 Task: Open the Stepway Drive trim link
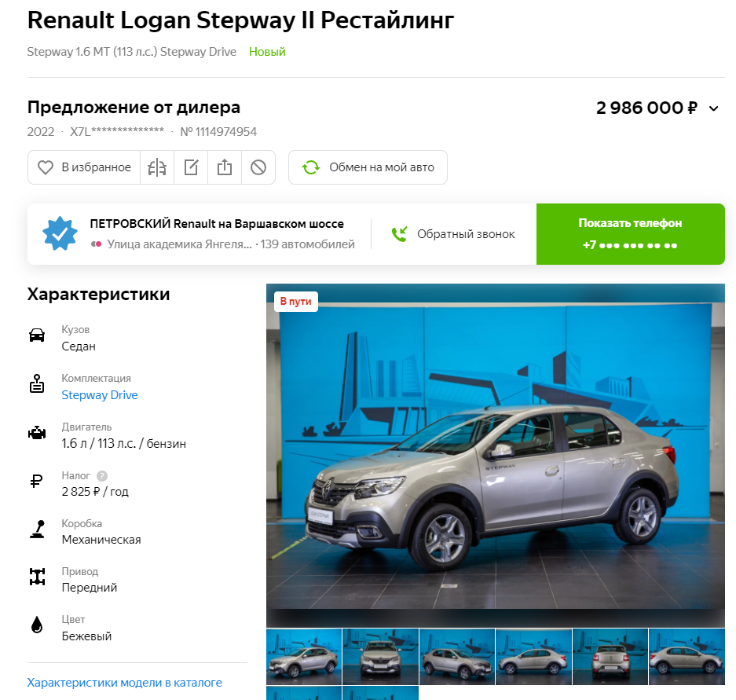(x=100, y=395)
